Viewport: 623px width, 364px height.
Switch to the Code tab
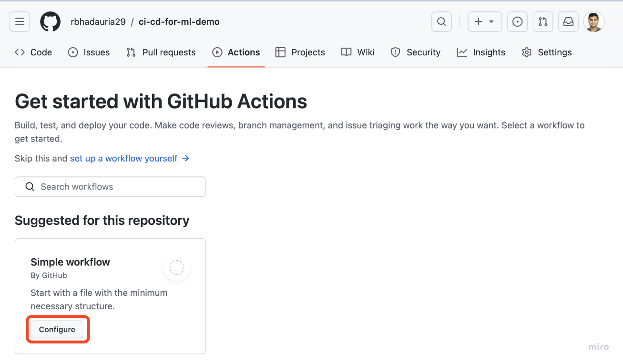pos(33,52)
